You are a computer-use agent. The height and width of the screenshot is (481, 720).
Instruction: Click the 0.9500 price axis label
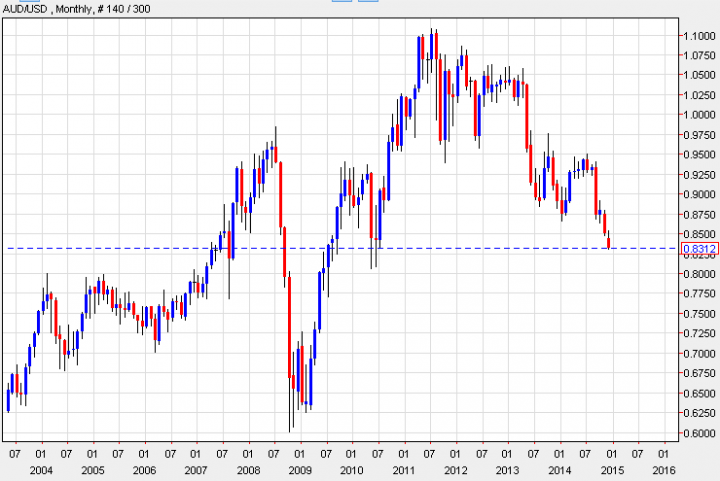(x=699, y=155)
